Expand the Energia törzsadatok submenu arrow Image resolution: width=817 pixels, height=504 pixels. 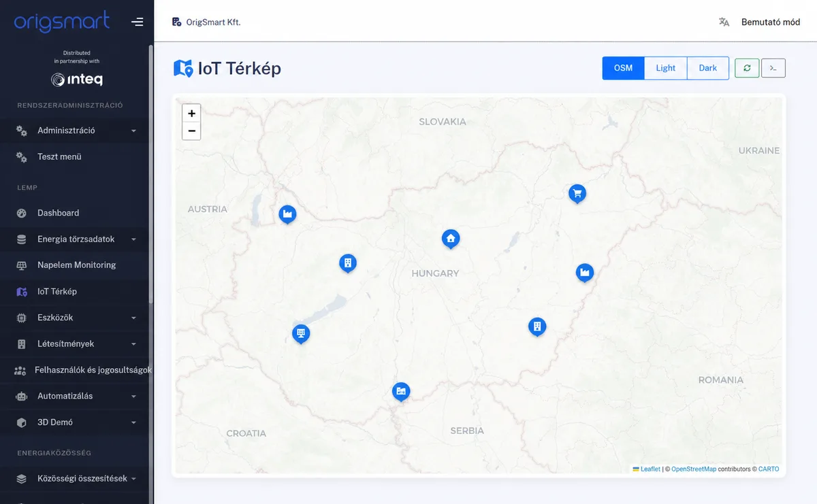click(x=133, y=239)
